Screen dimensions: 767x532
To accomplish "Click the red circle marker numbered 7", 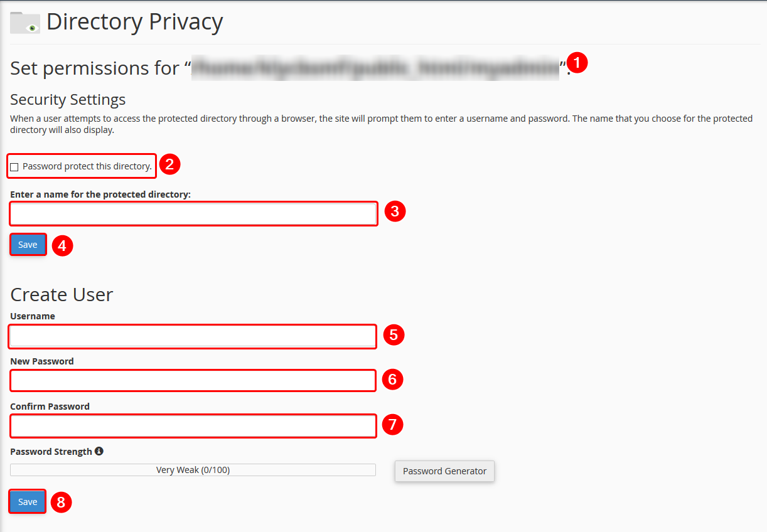I will point(392,425).
